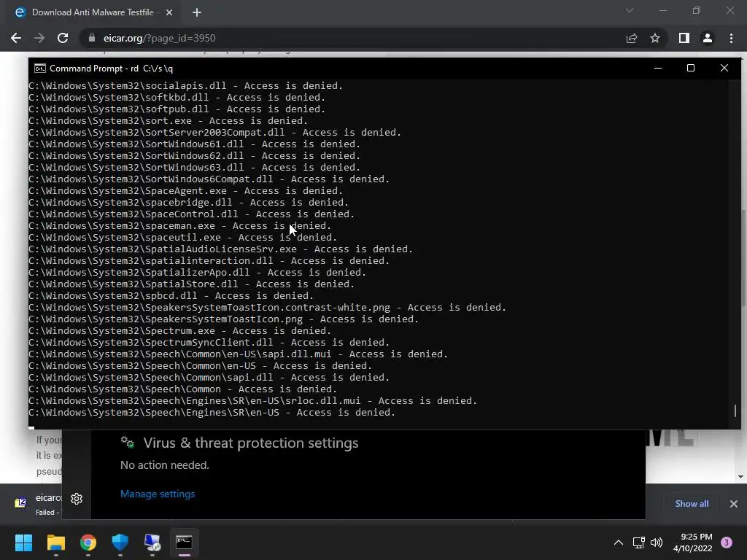This screenshot has height=560, width=747.
Task: Open Windows Security settings gear icon
Action: tap(77, 499)
